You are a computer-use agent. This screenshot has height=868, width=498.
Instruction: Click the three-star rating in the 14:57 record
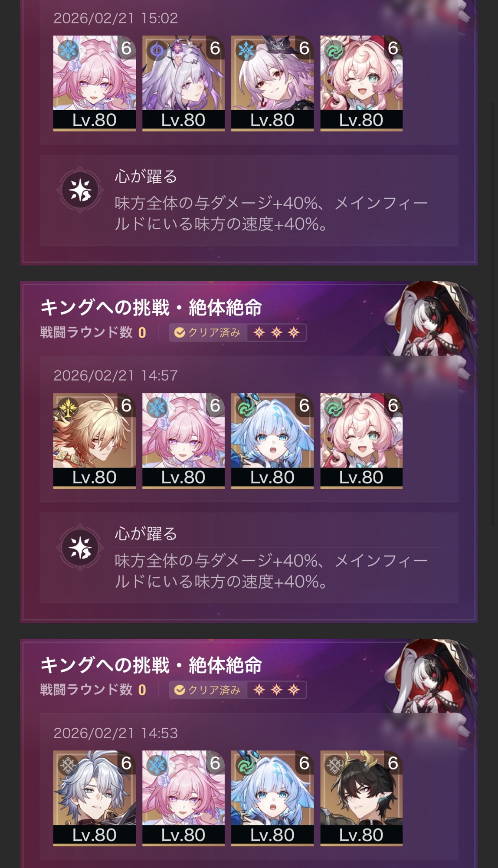click(x=277, y=332)
